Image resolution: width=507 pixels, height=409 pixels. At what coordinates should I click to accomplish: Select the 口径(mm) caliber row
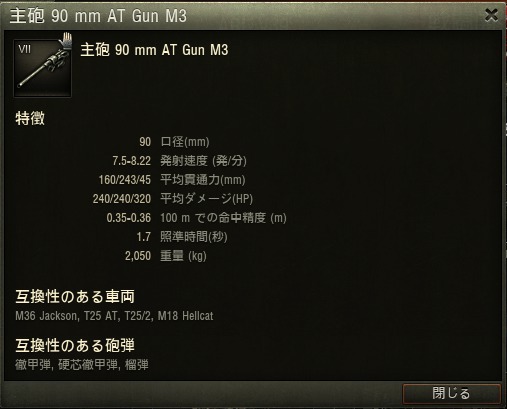click(x=174, y=142)
